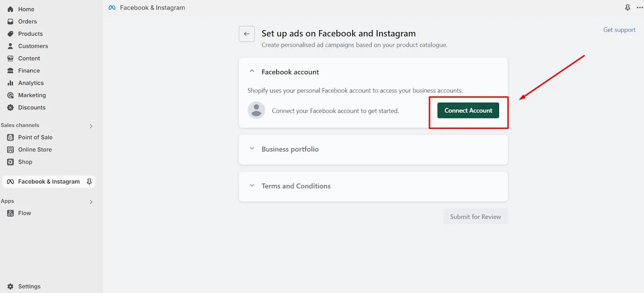The width and height of the screenshot is (644, 293).
Task: Open the Flow app
Action: pos(25,213)
